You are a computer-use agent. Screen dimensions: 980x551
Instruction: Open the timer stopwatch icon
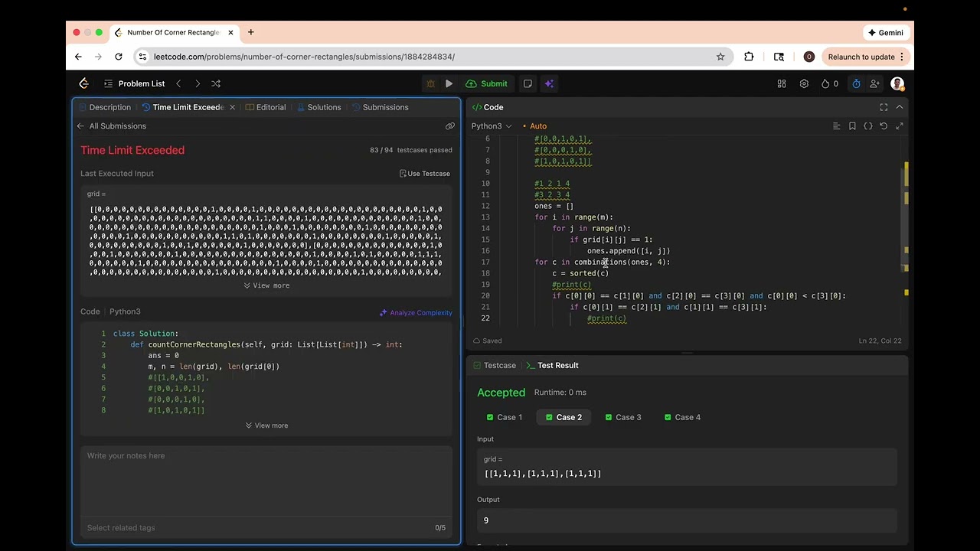tap(856, 83)
